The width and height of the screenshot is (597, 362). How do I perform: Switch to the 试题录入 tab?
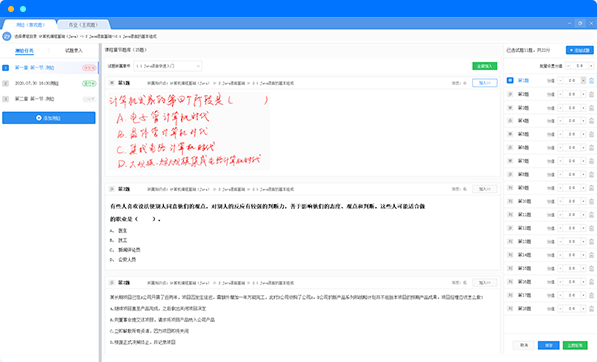[x=73, y=50]
